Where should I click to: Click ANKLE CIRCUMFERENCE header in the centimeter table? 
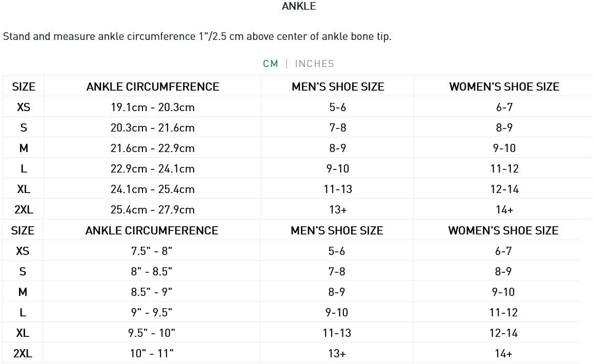(152, 87)
